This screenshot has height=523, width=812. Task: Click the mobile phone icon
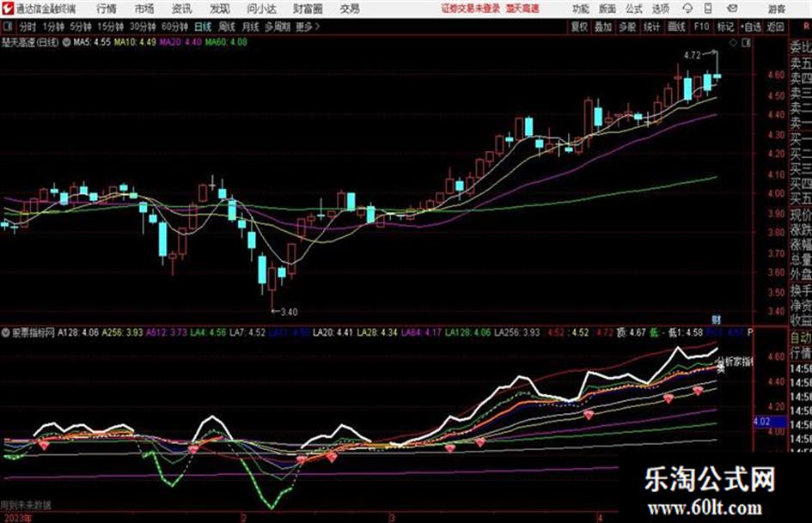[x=708, y=9]
